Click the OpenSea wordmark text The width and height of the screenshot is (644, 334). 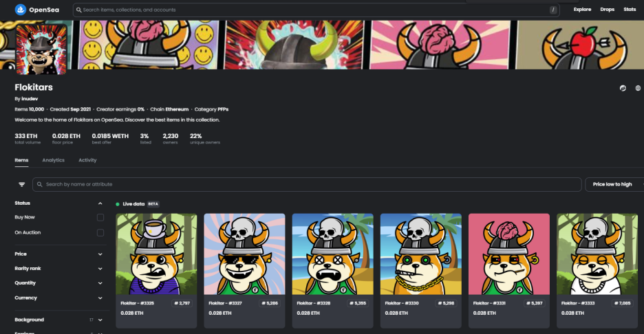[x=44, y=10]
